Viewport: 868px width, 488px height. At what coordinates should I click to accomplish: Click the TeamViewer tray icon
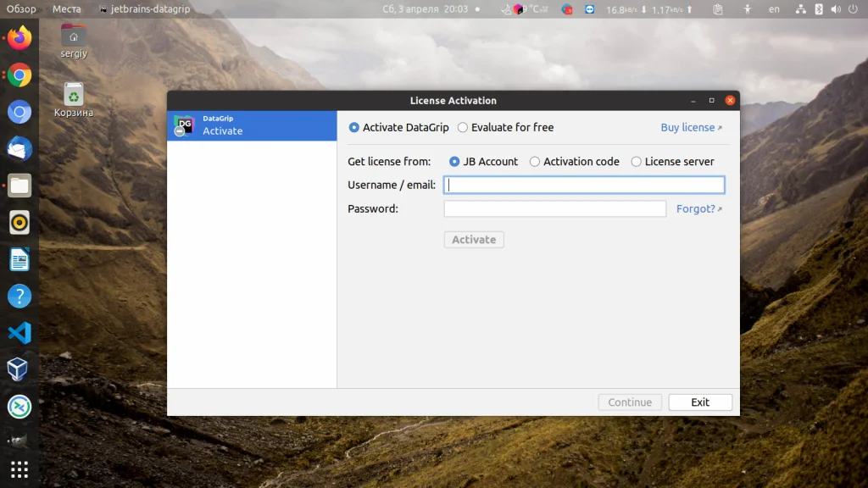pos(590,9)
